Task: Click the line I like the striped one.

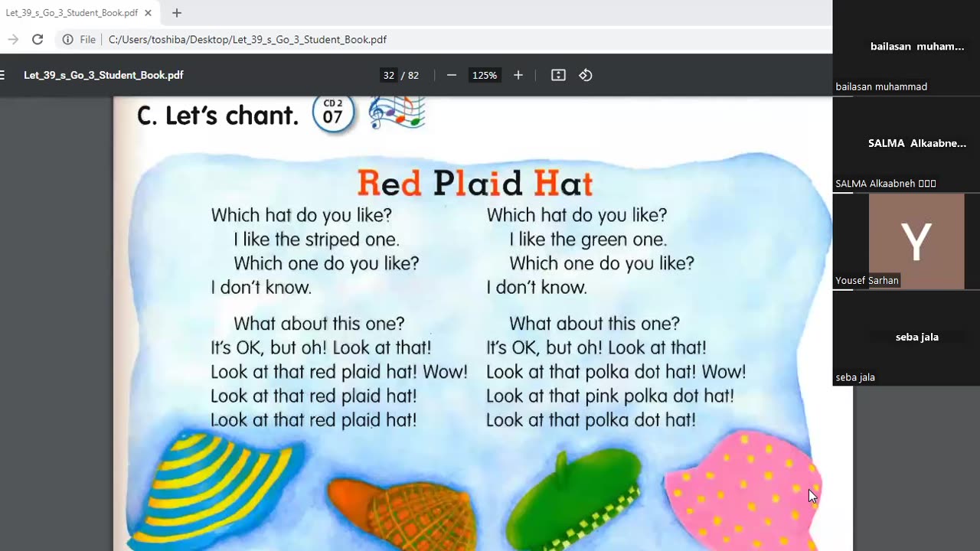Action: click(x=316, y=240)
